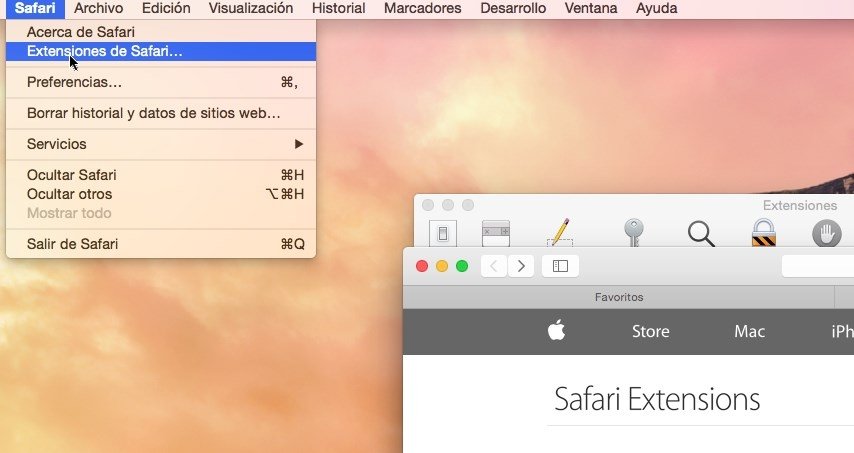Image resolution: width=854 pixels, height=453 pixels.
Task: Click the Safari Extensions page heading
Action: point(657,399)
